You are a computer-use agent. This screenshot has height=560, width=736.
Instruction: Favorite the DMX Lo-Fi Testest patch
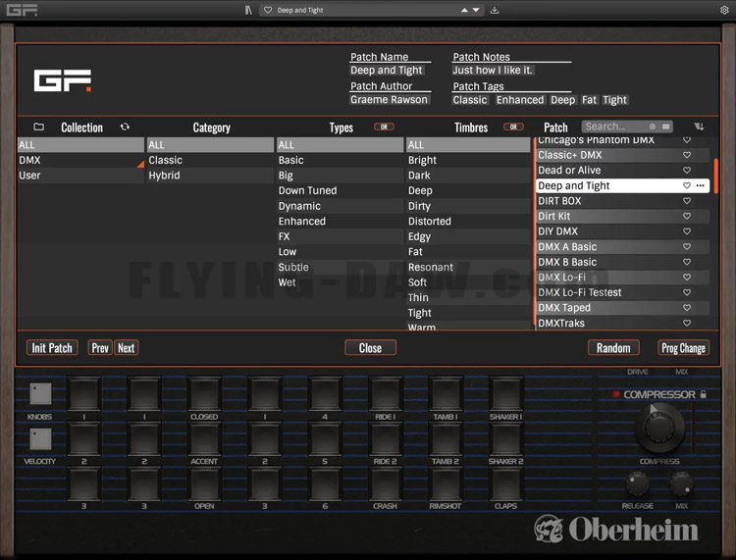(x=687, y=292)
